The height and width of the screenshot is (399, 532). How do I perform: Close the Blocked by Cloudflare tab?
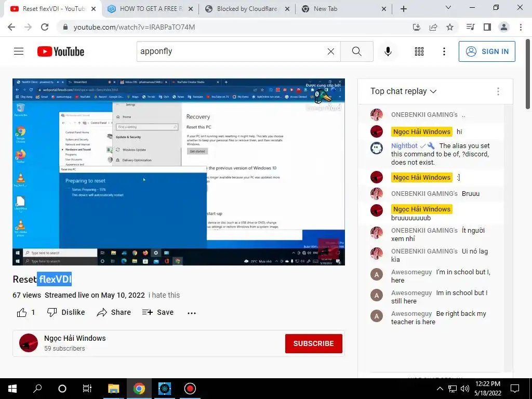pos(287,9)
